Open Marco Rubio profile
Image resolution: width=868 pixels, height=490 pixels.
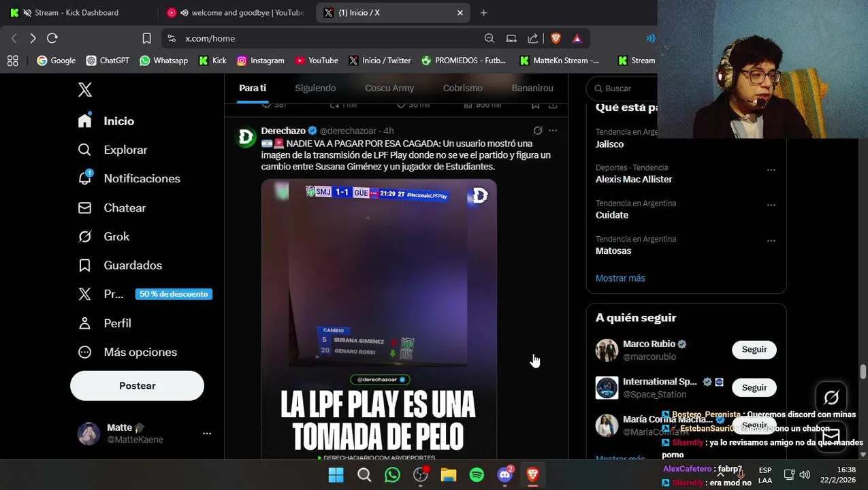point(649,344)
